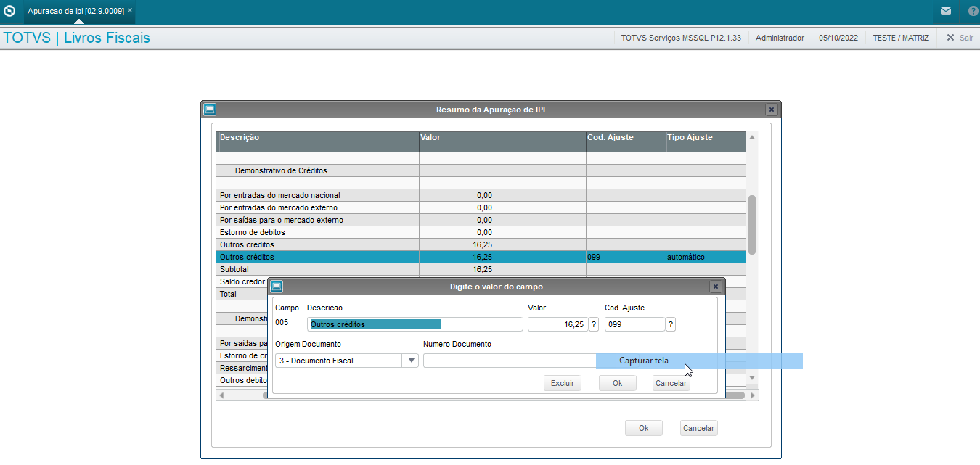Viewport: 980px width, 465px height.
Task: Click the vertical scrollbar thumb of the grid
Action: click(x=752, y=224)
